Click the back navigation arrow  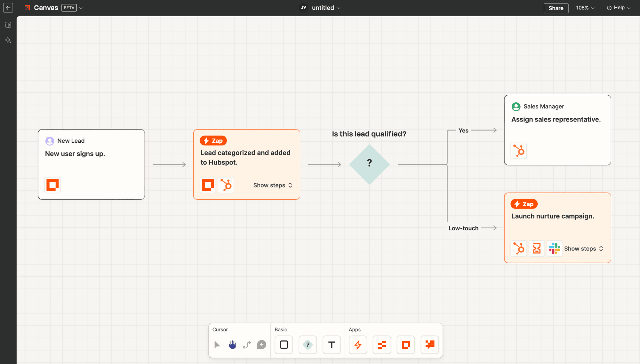tap(8, 7)
